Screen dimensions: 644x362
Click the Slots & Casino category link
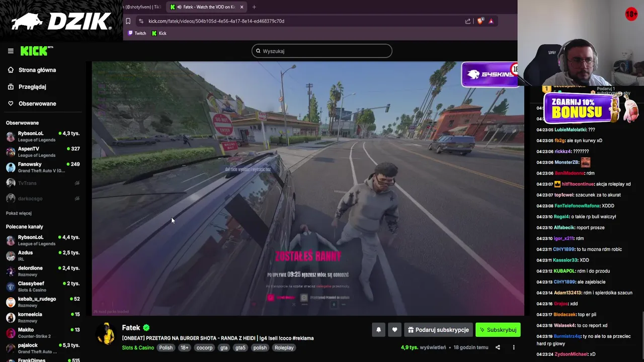(x=138, y=347)
